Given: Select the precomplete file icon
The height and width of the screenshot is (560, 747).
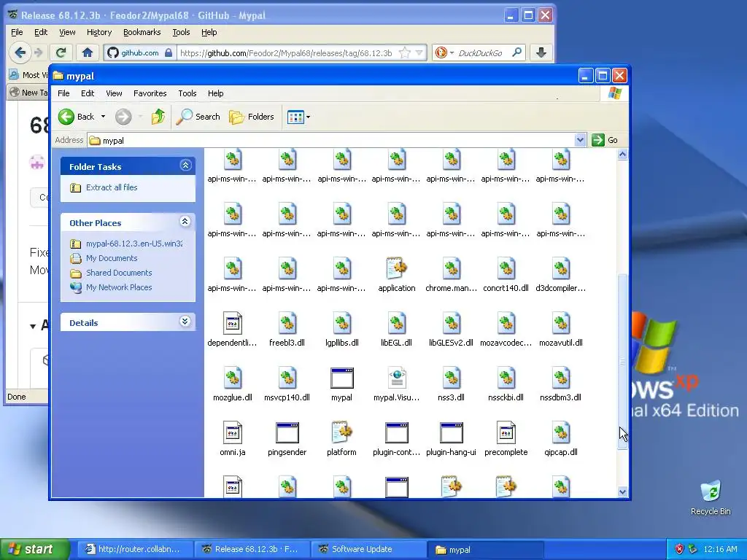Looking at the screenshot, I should pyautogui.click(x=506, y=432).
